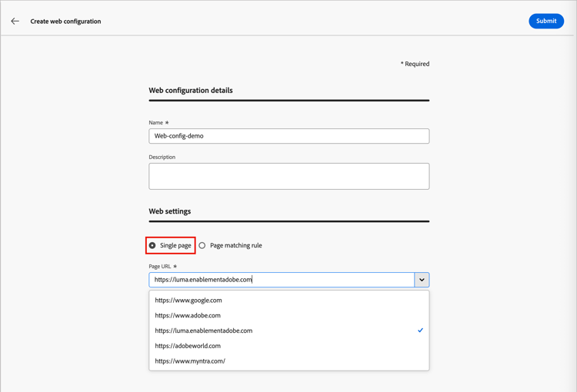Click the Create web configuration title
The height and width of the screenshot is (392, 577).
click(65, 22)
